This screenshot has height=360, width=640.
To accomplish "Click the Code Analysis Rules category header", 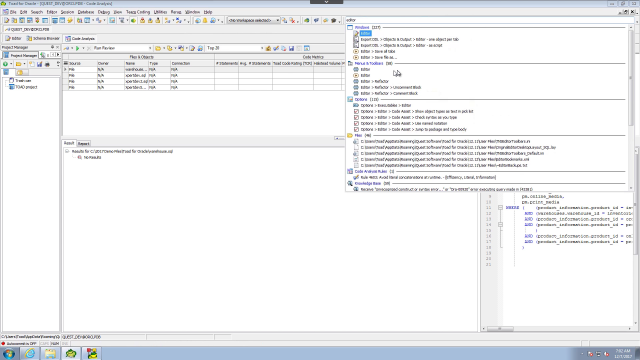I will tap(371, 171).
